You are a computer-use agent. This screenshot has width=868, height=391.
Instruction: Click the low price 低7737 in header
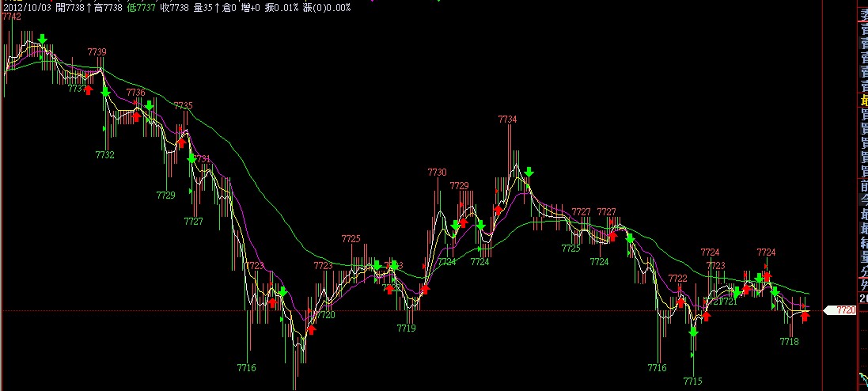point(141,8)
